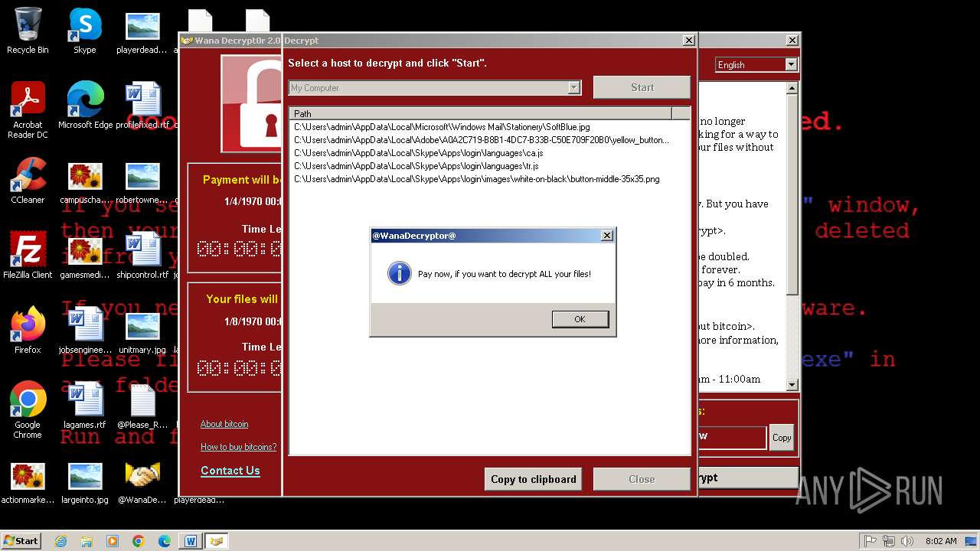
Task: Open the Action Center flag icon
Action: coord(871,541)
